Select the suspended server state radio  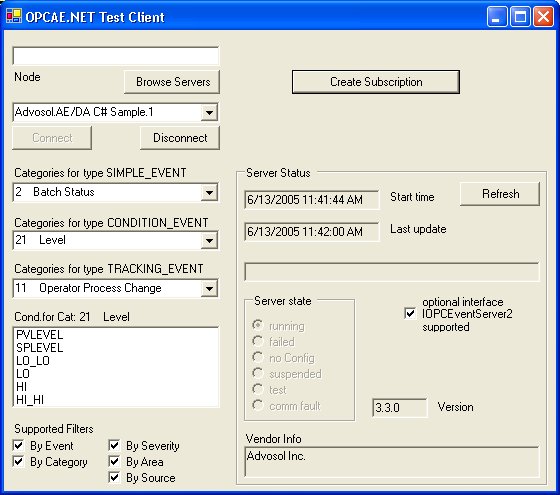[258, 373]
